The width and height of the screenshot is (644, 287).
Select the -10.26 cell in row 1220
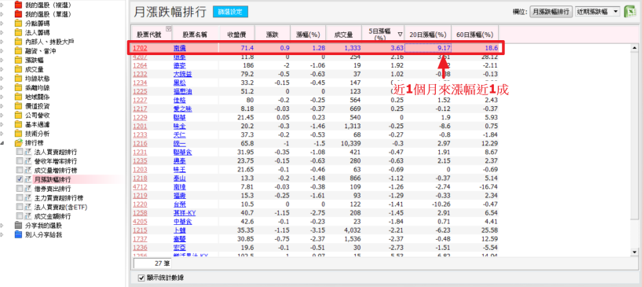(x=428, y=204)
